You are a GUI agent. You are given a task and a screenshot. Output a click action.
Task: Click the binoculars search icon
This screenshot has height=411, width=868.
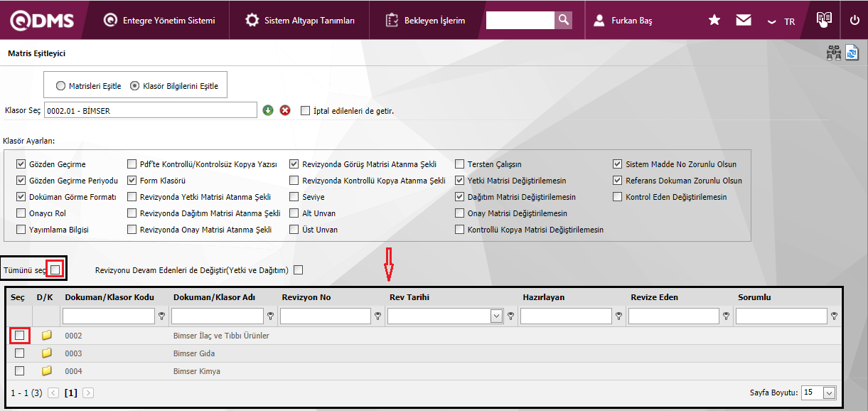[833, 53]
